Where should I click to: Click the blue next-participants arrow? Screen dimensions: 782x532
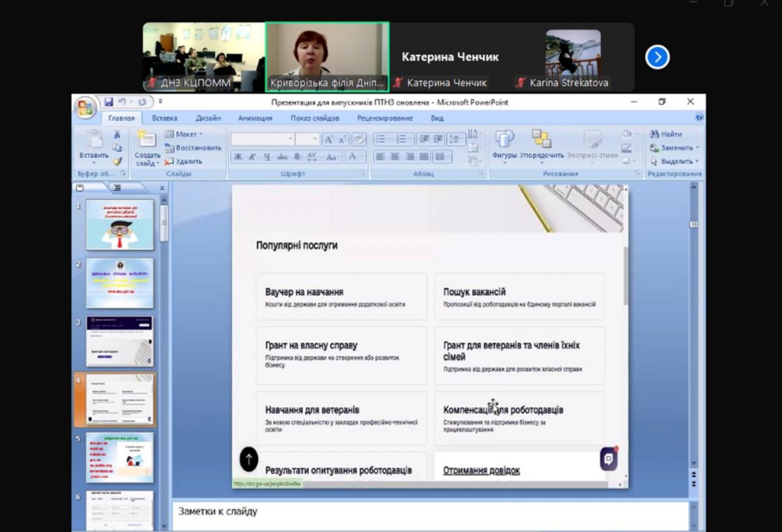click(657, 57)
